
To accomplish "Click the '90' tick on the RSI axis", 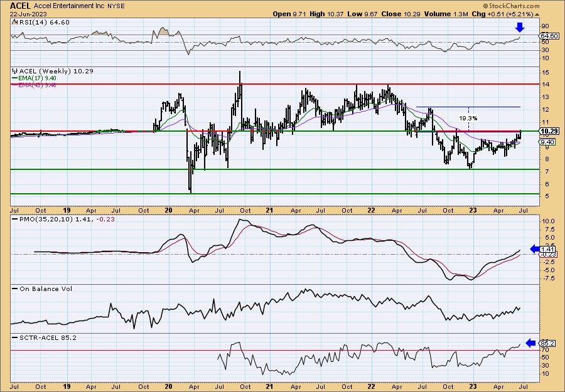I will click(545, 26).
